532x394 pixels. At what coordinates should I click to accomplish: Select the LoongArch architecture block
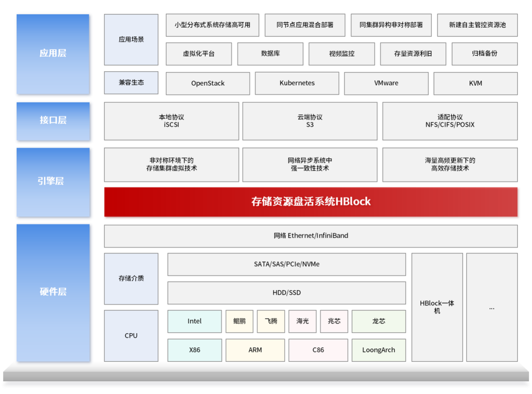(379, 350)
